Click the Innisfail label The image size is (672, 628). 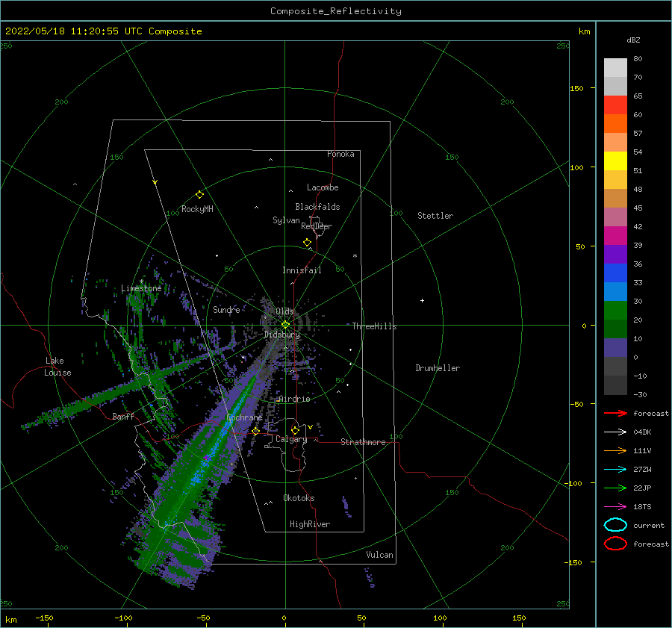point(302,270)
